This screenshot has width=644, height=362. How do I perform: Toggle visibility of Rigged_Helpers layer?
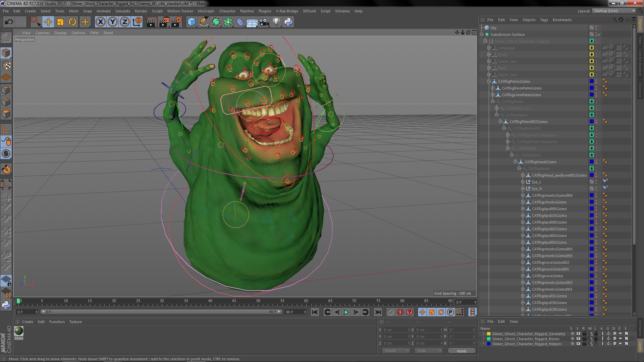pyautogui.click(x=578, y=344)
